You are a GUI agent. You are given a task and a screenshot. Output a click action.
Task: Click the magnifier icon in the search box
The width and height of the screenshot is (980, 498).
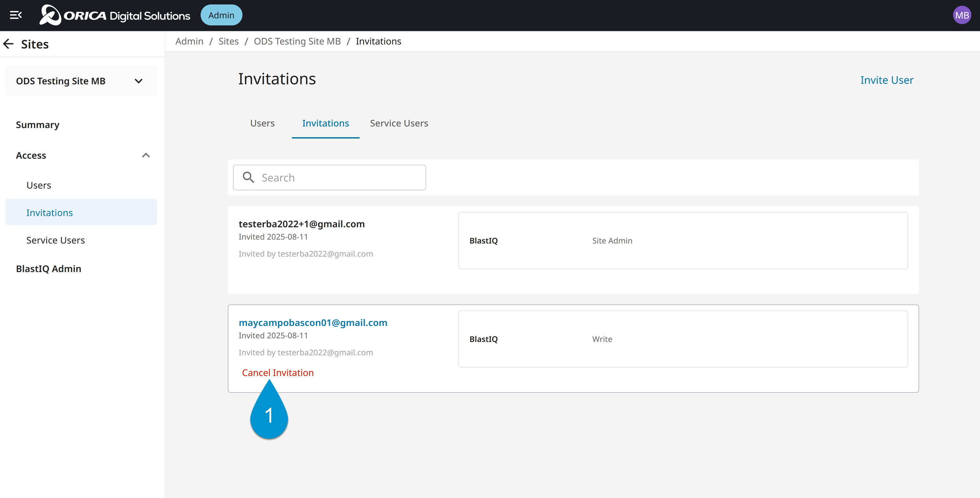[x=248, y=177]
